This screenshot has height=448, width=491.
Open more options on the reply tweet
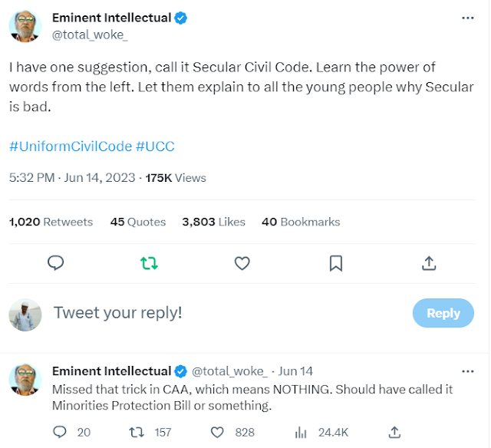(467, 371)
